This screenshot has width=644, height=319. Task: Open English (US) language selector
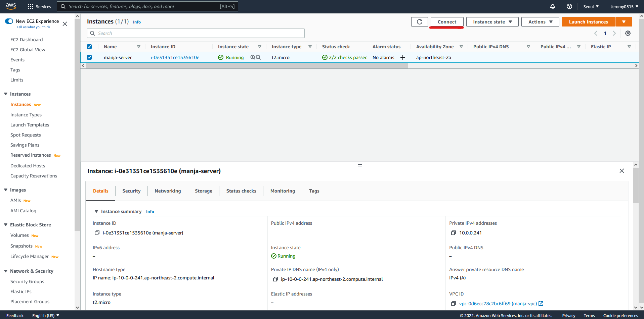tap(46, 315)
